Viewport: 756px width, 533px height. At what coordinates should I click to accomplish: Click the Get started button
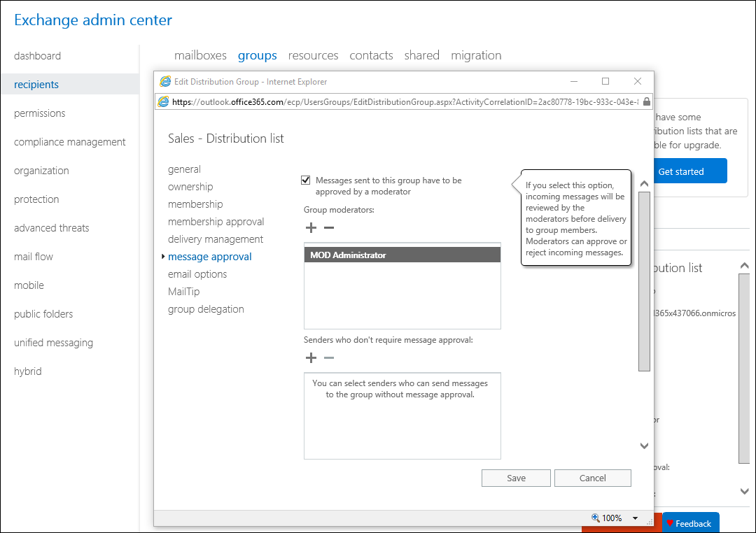point(689,171)
